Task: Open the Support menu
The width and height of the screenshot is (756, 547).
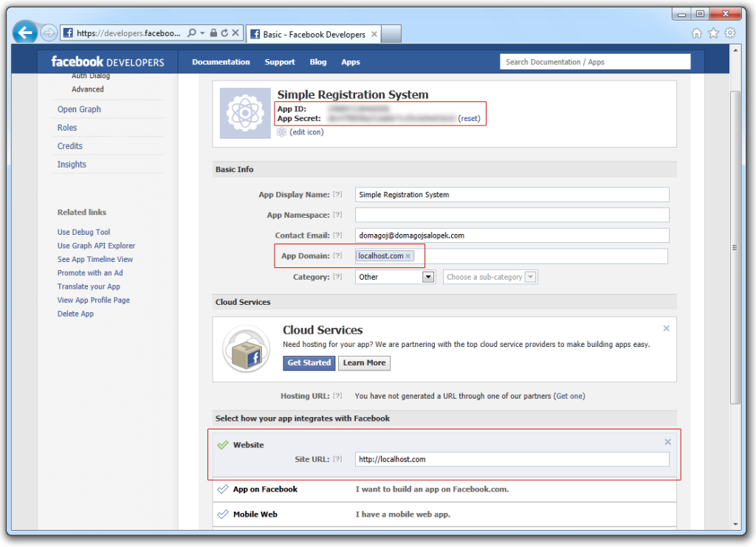Action: pyautogui.click(x=280, y=62)
